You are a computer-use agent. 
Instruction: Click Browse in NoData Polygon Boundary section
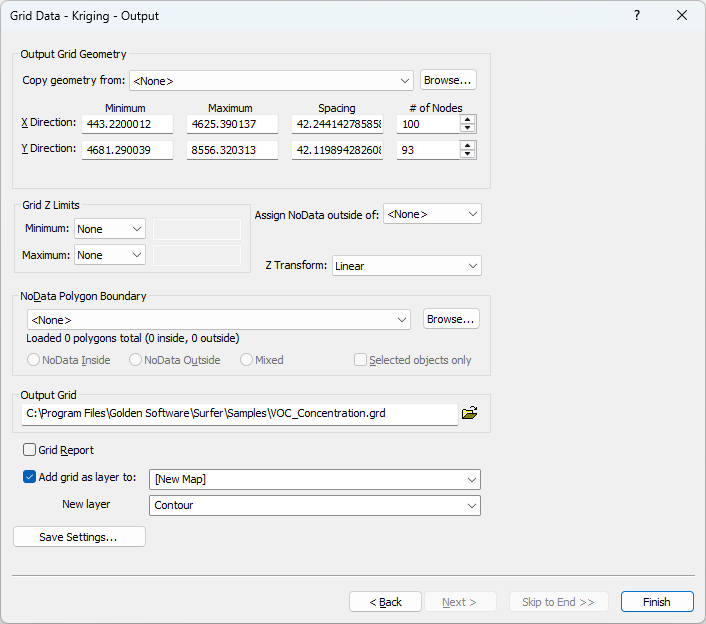tap(451, 319)
